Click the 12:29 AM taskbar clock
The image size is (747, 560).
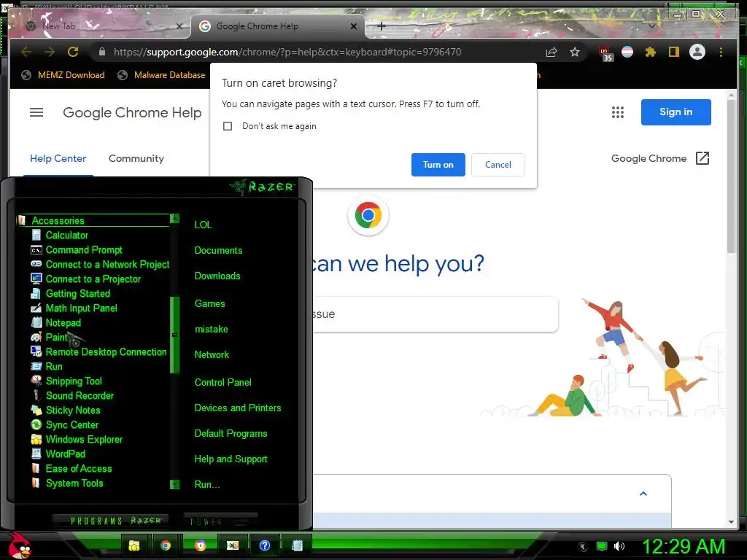tap(684, 546)
